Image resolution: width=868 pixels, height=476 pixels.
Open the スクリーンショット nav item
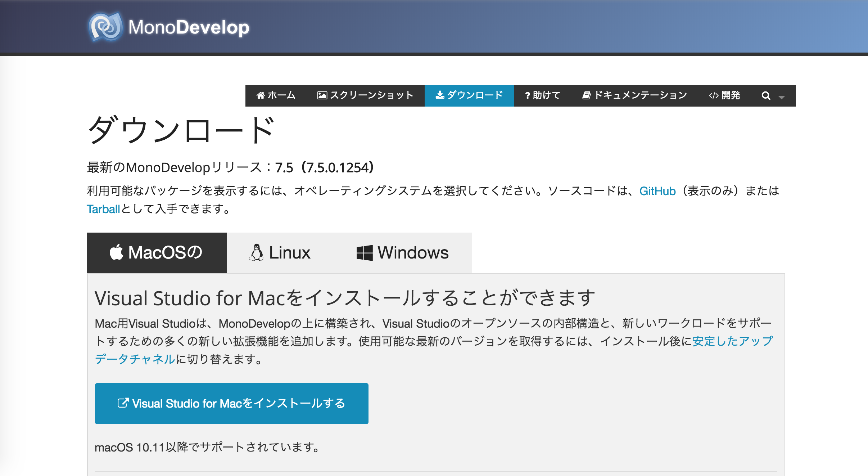tap(365, 95)
